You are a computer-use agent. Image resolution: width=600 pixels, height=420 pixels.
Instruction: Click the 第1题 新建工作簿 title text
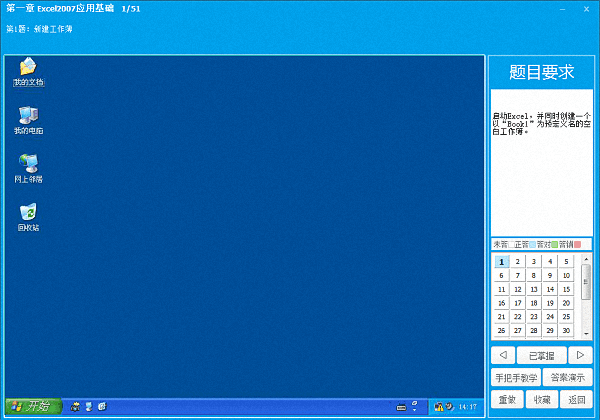click(x=39, y=29)
